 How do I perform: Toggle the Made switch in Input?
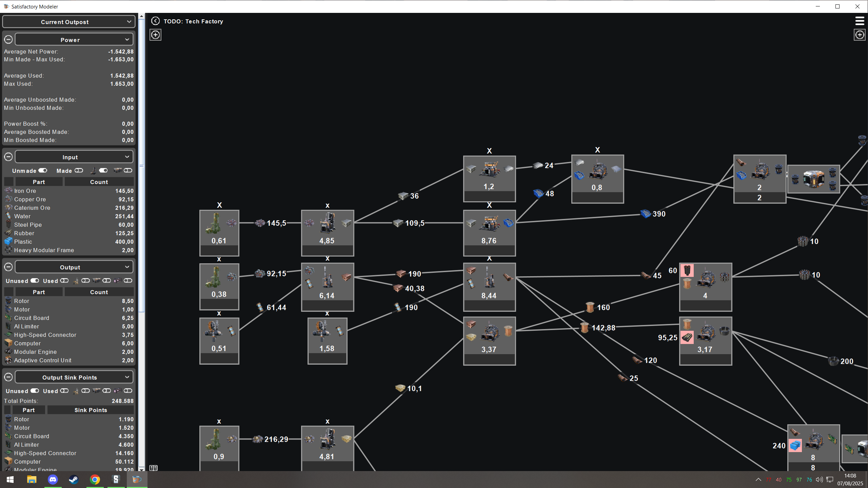pos(79,170)
